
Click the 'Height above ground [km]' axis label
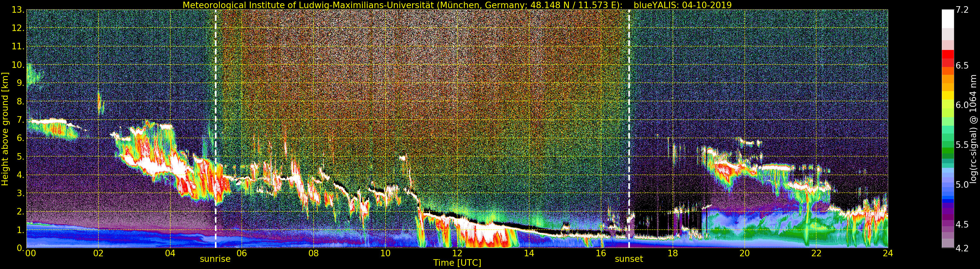pos(5,129)
